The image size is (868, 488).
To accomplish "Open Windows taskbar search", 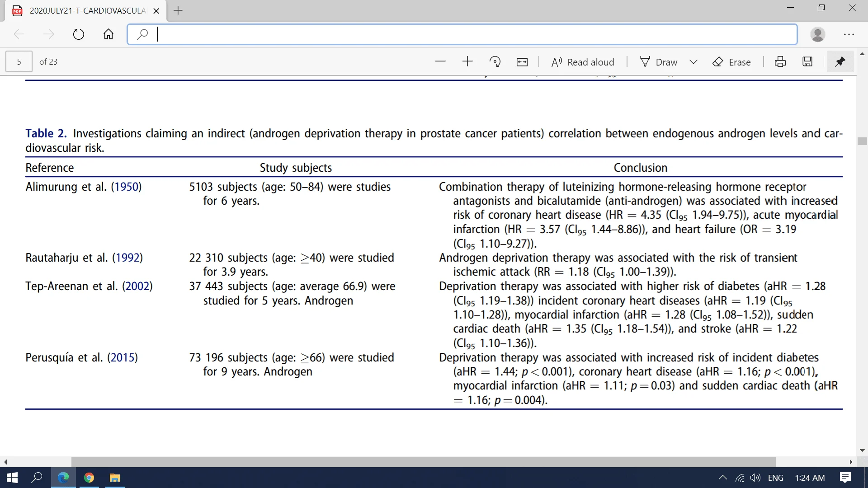I will (x=37, y=478).
